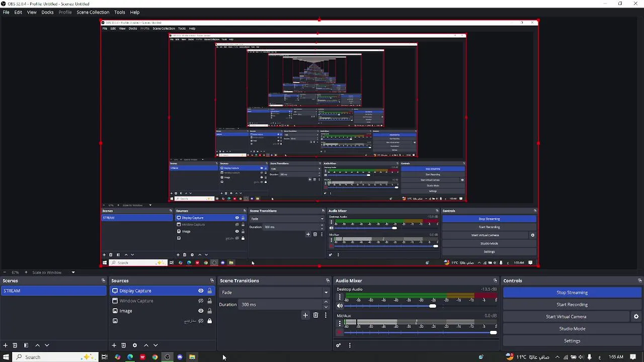Viewport: 644px width, 362px height.
Task: Click the Windows Start button
Action: [x=6, y=357]
